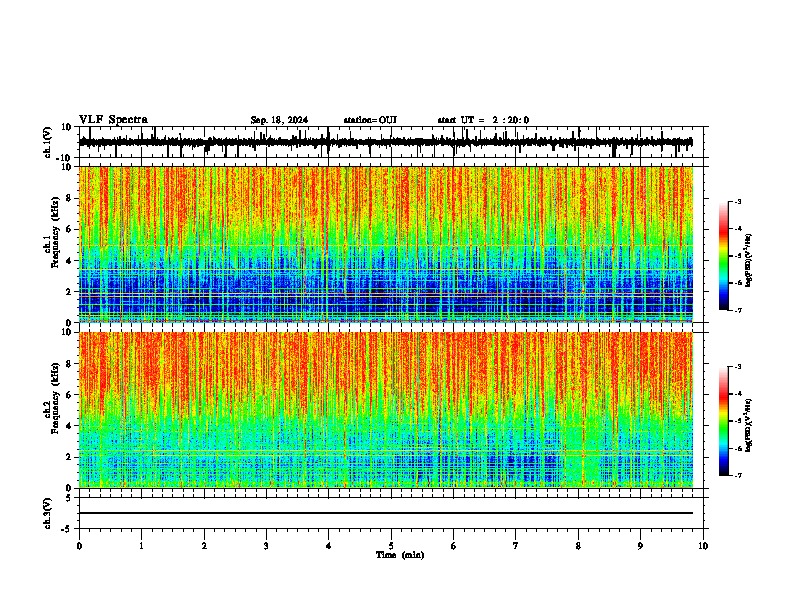This screenshot has height=612, width=792.
Task: Click time axis tick label 7
Action: pyautogui.click(x=516, y=546)
